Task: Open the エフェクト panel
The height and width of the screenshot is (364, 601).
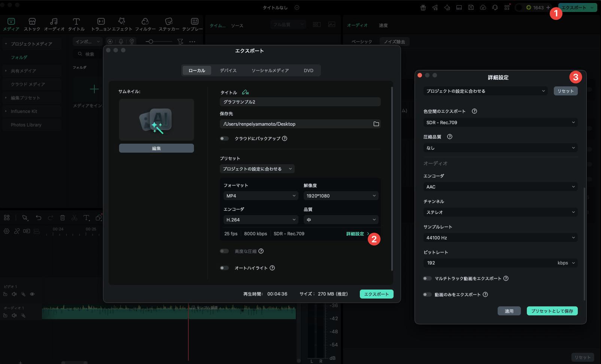Action: (x=121, y=24)
